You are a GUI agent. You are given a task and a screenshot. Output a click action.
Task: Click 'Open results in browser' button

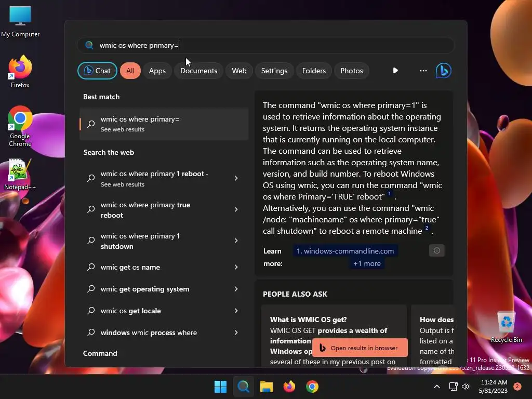[x=360, y=348]
